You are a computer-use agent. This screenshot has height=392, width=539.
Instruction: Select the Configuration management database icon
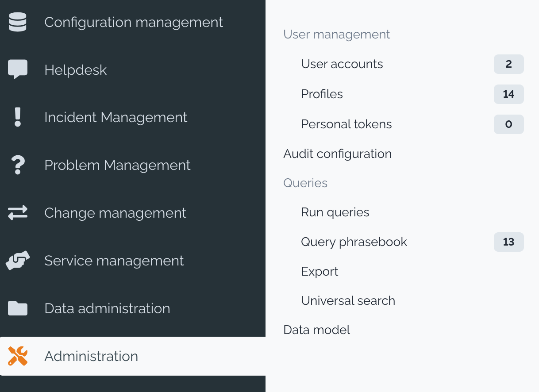tap(17, 22)
